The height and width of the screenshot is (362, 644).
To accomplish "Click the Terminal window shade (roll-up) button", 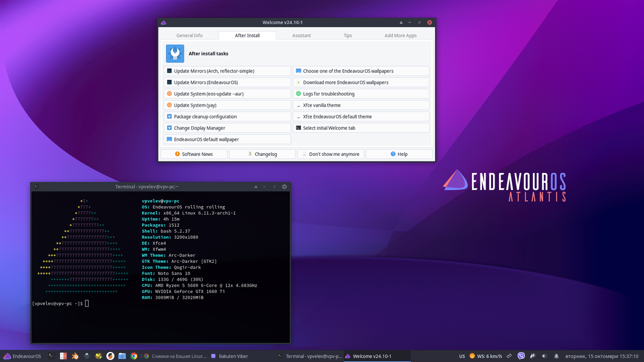I will pyautogui.click(x=256, y=187).
